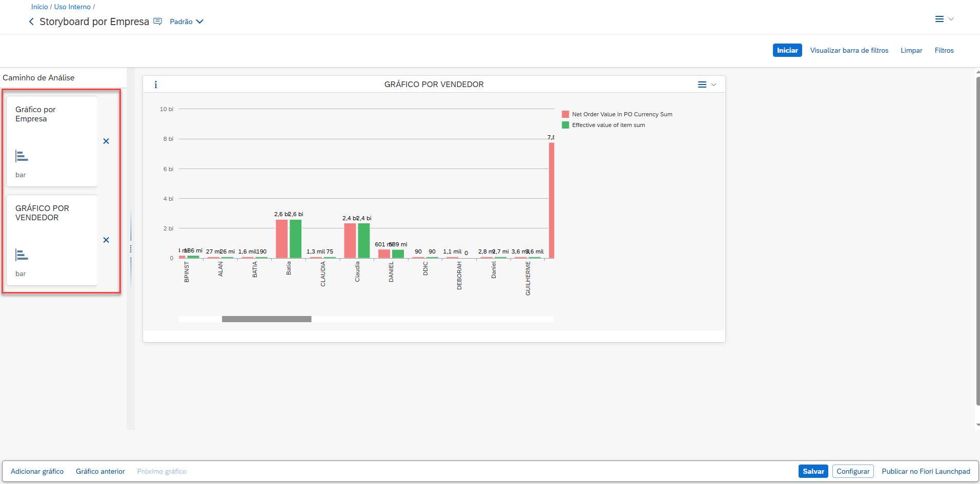This screenshot has width=980, height=484.
Task: Click bar chart icon in Gráfico por Empresa card
Action: coord(22,156)
